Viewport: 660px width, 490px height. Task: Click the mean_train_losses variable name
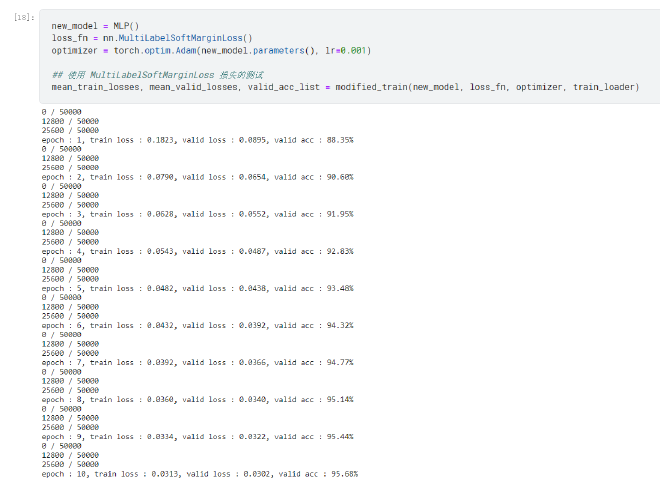pyautogui.click(x=93, y=87)
